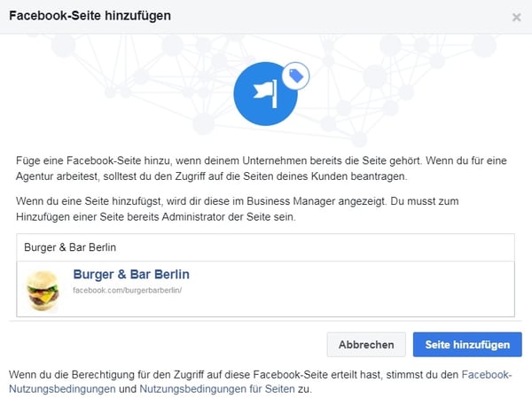The width and height of the screenshot is (532, 406).
Task: Close the Facebook-Seite hinzufügen dialog
Action: point(516,17)
